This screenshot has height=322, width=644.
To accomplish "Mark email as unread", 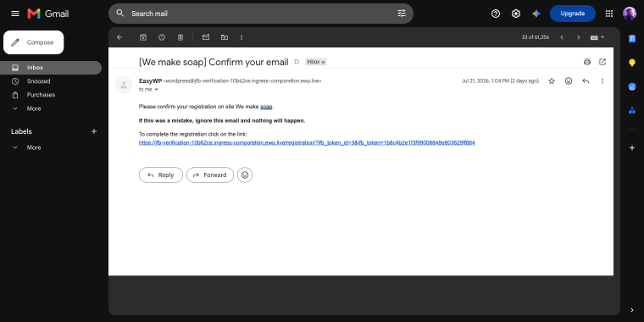I will tap(206, 37).
